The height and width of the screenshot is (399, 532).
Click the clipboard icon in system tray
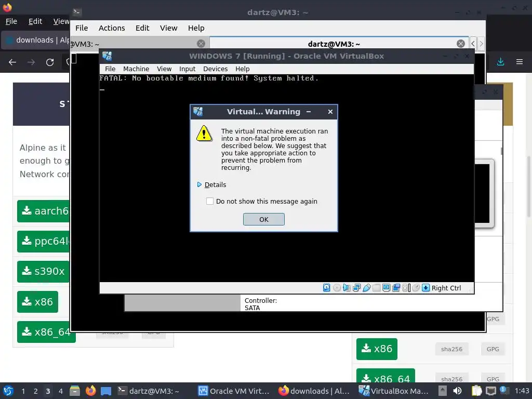477,391
